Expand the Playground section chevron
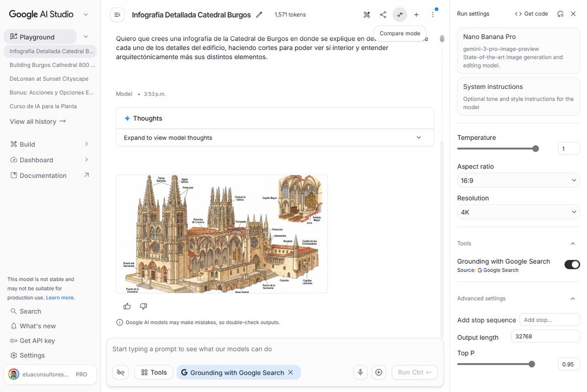This screenshot has height=392, width=587. (86, 37)
